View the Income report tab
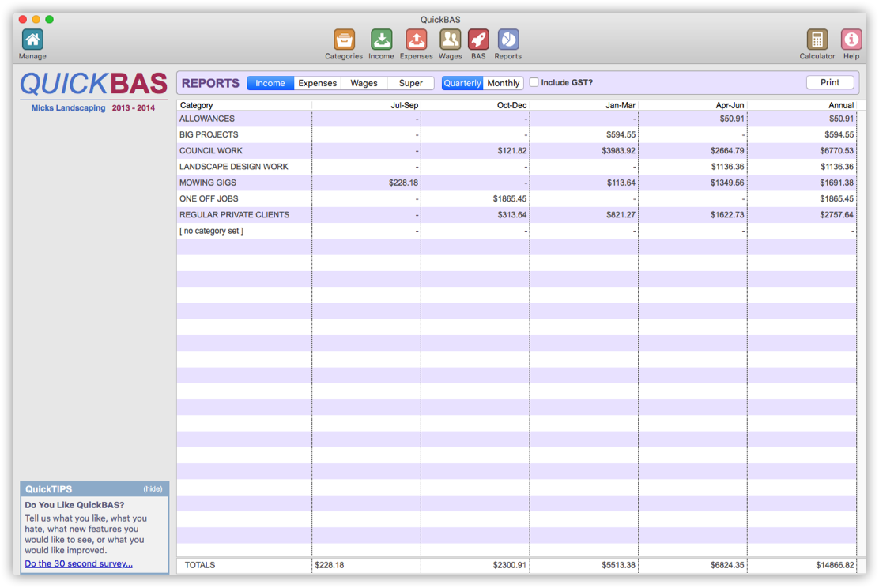This screenshot has height=588, width=879. point(270,82)
